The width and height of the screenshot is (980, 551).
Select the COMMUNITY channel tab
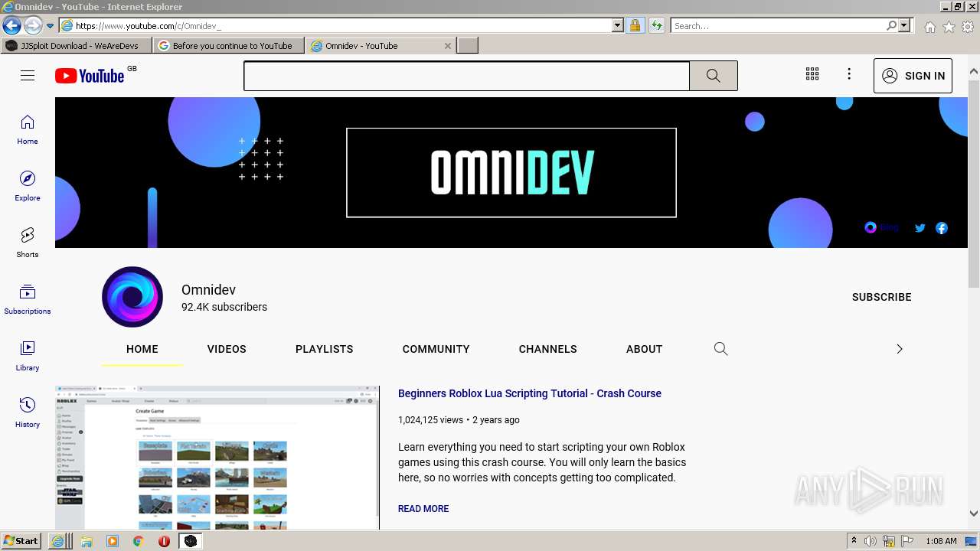[436, 349]
